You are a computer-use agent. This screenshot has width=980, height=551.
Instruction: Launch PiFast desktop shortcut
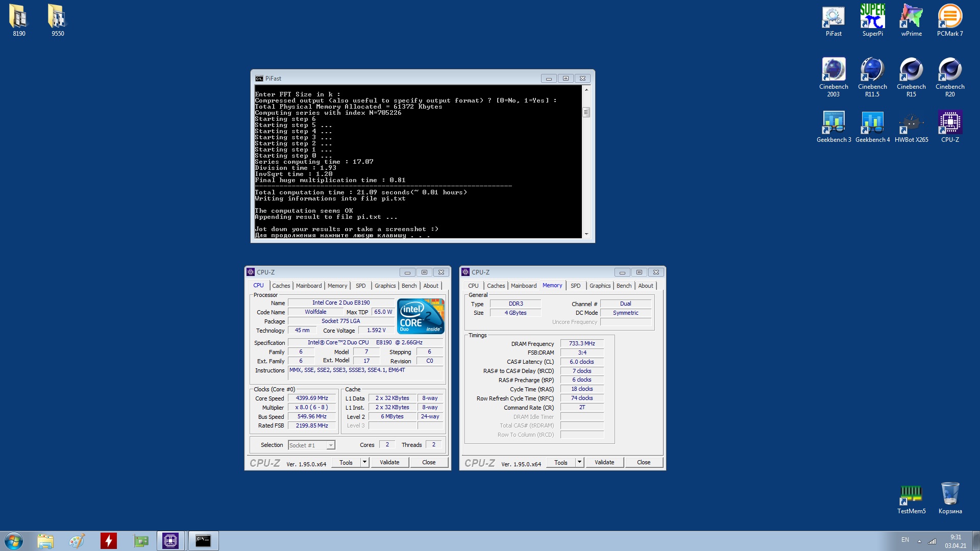(x=834, y=20)
